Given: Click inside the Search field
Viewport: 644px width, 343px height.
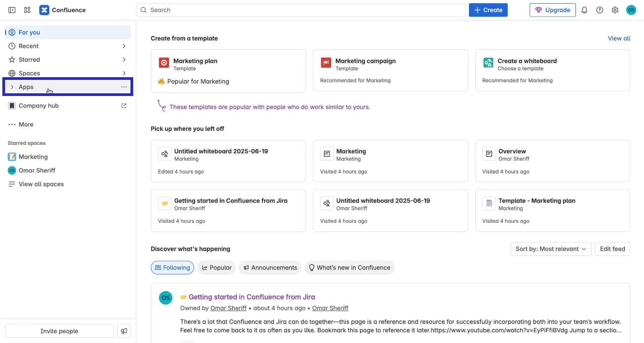Looking at the screenshot, I should pyautogui.click(x=301, y=10).
